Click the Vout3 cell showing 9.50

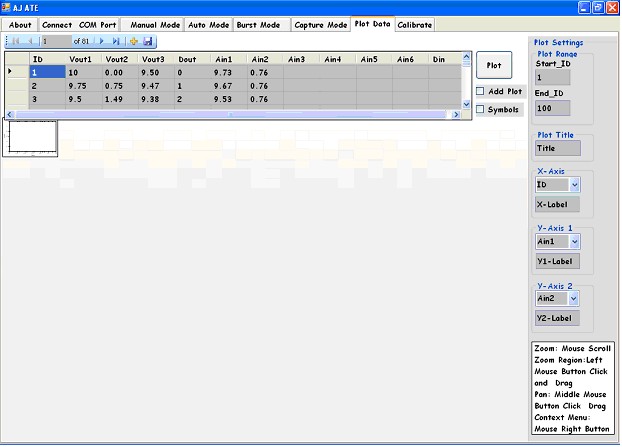(x=156, y=72)
